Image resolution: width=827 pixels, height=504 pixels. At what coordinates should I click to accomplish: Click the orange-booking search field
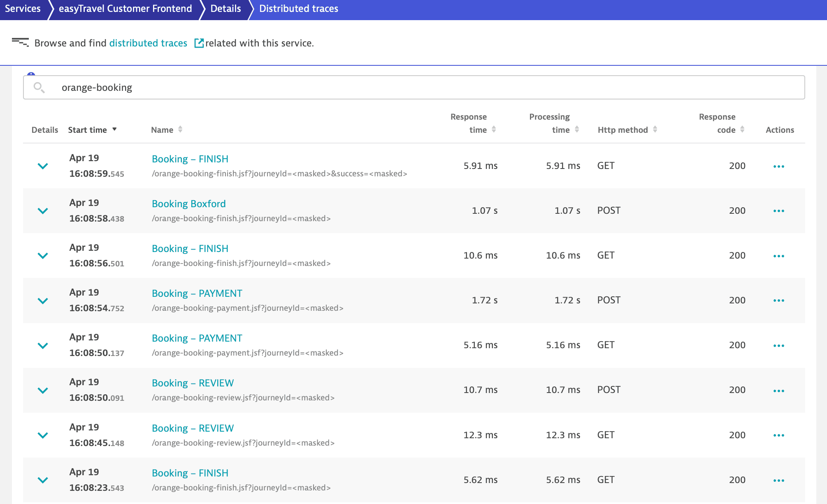pyautogui.click(x=411, y=88)
